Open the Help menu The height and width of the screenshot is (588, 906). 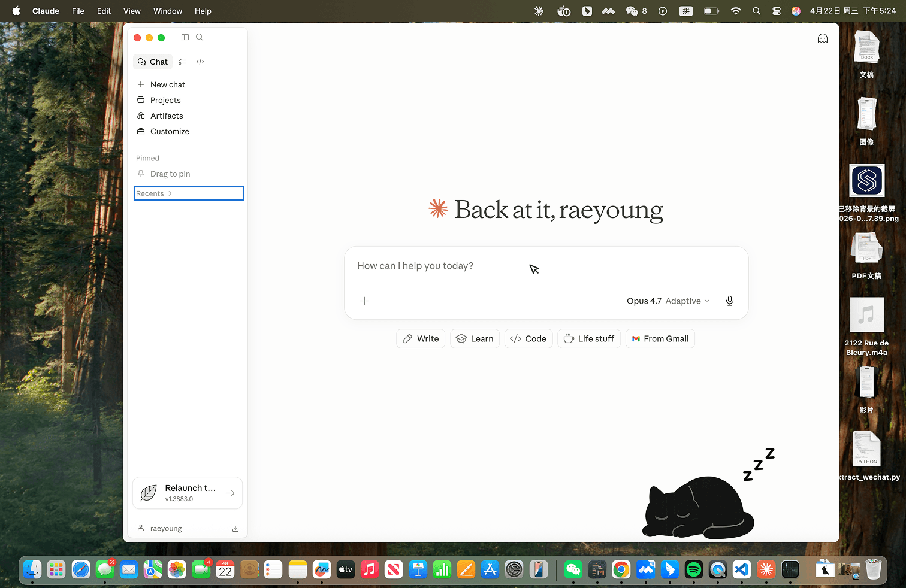tap(203, 11)
